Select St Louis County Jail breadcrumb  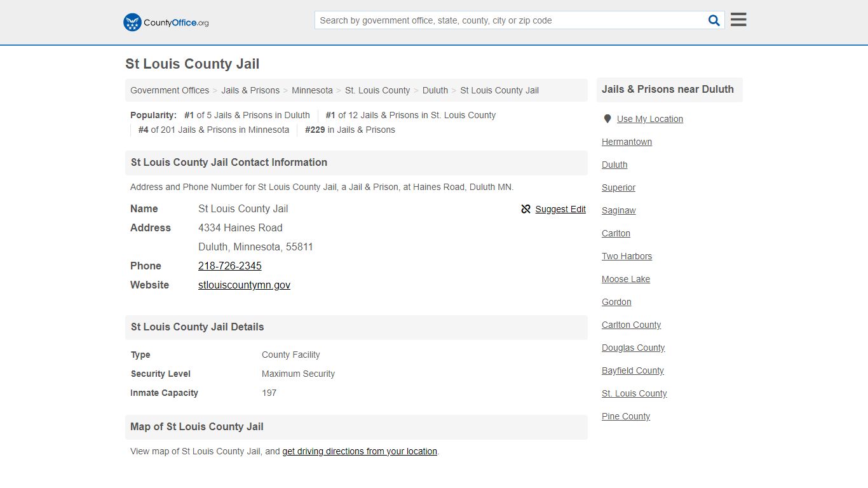tap(499, 90)
